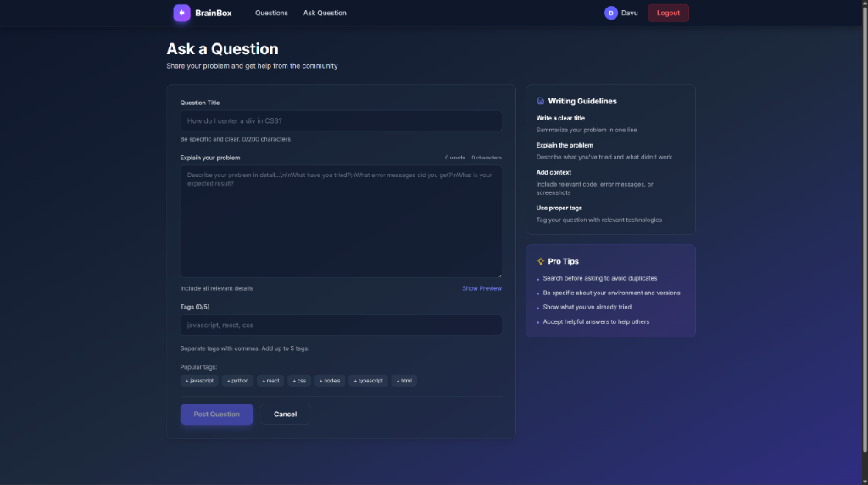The height and width of the screenshot is (485, 868).
Task: Submit with the Post Question button
Action: [x=216, y=414]
